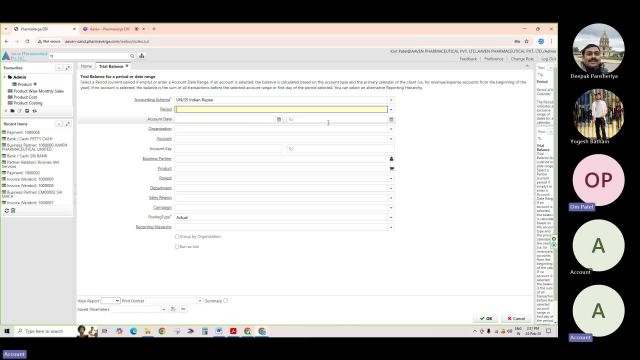Viewport: 640px width, 360px height.
Task: Click the organization tree icon beside search
Action: tap(142, 56)
